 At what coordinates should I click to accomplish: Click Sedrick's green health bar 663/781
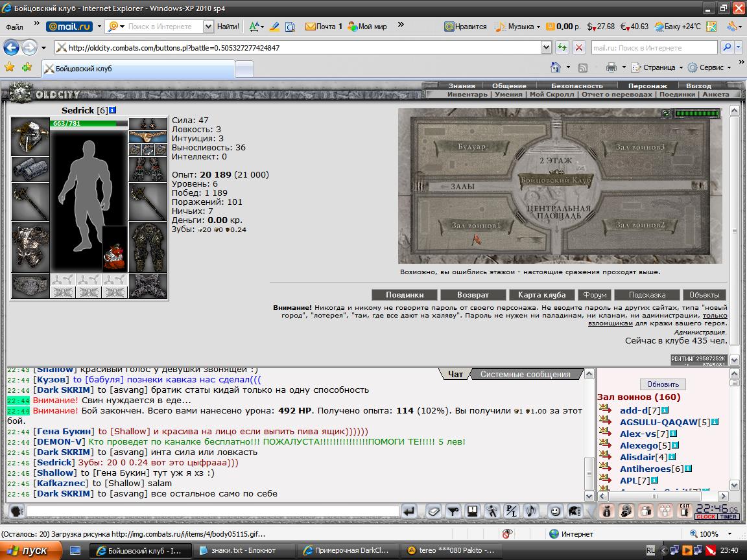click(89, 123)
